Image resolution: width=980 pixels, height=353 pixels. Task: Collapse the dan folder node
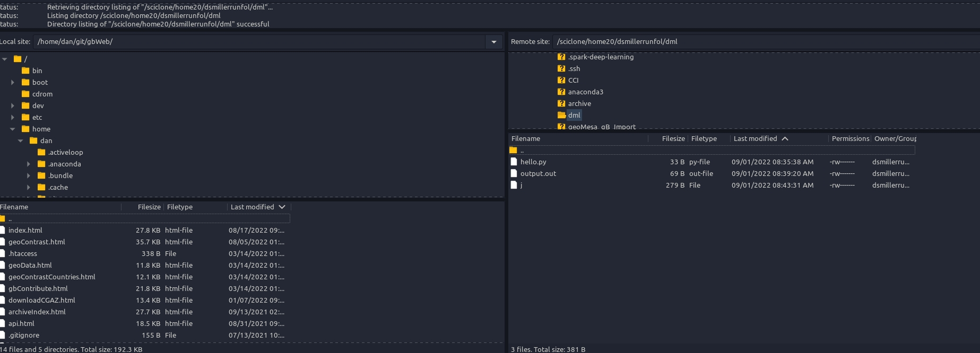pyautogui.click(x=21, y=140)
